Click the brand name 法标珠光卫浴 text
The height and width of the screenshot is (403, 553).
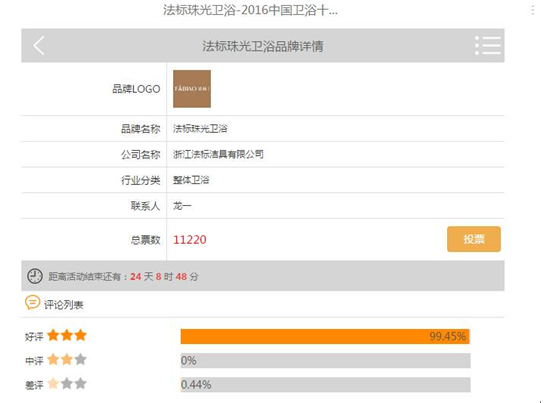[200, 129]
